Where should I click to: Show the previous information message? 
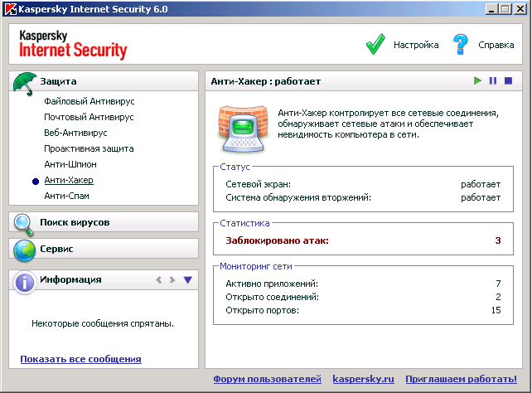[158, 280]
